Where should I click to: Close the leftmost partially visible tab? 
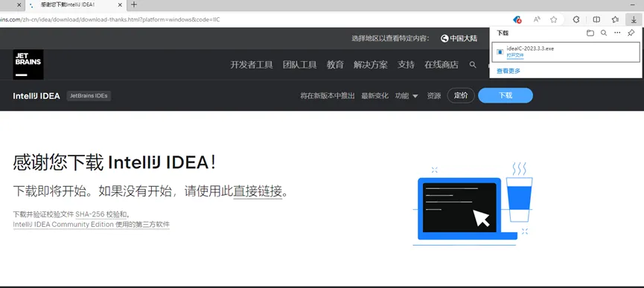click(x=19, y=5)
